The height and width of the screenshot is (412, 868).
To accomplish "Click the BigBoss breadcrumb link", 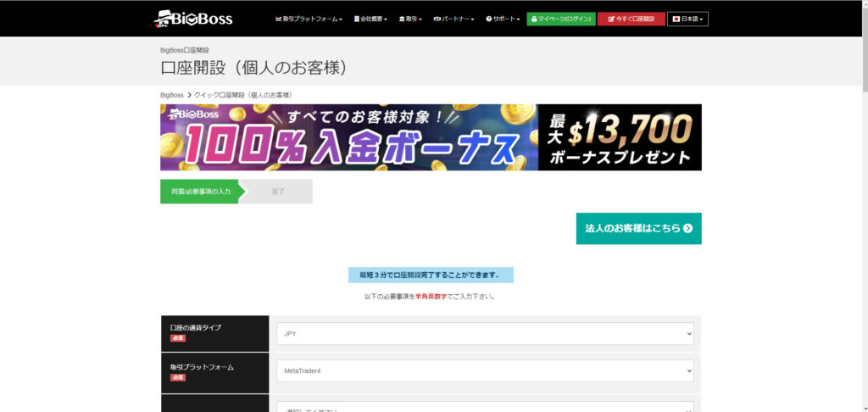I will pos(171,95).
